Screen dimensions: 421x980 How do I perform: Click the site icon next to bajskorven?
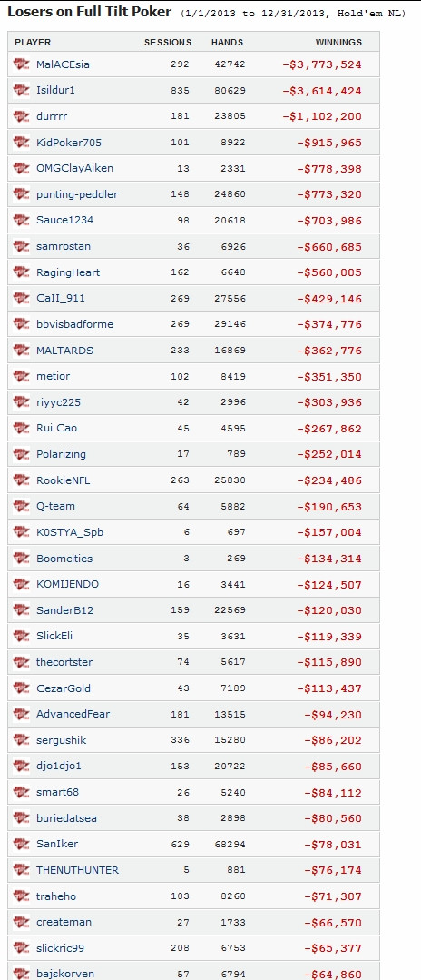tap(21, 973)
